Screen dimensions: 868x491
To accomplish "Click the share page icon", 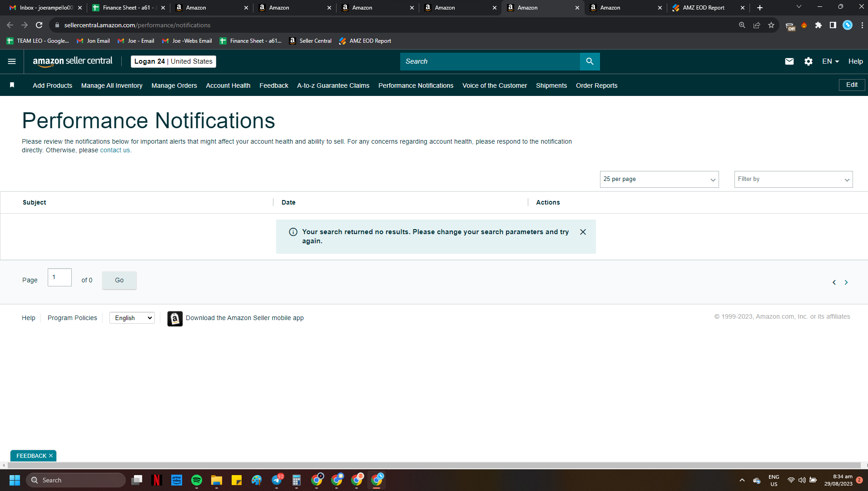I will 757,25.
